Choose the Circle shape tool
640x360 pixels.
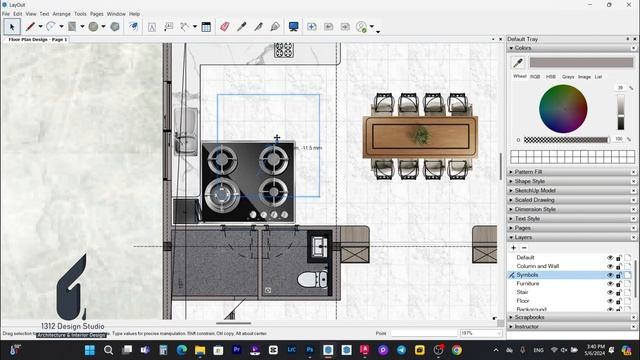(93, 27)
